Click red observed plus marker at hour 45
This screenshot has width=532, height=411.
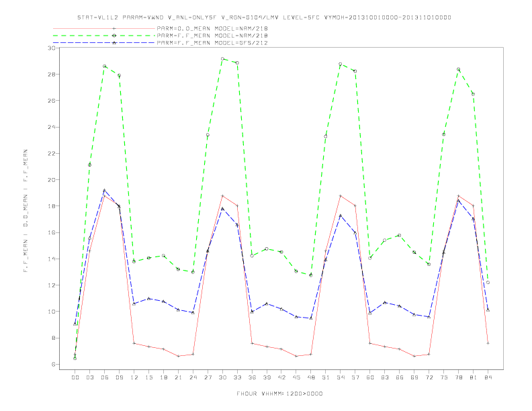click(x=296, y=356)
